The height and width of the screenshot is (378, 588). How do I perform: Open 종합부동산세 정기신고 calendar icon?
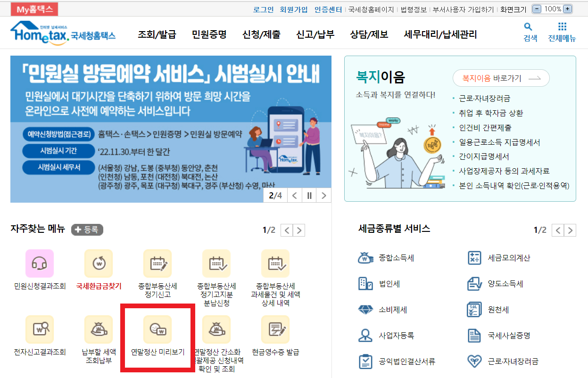[x=157, y=263]
